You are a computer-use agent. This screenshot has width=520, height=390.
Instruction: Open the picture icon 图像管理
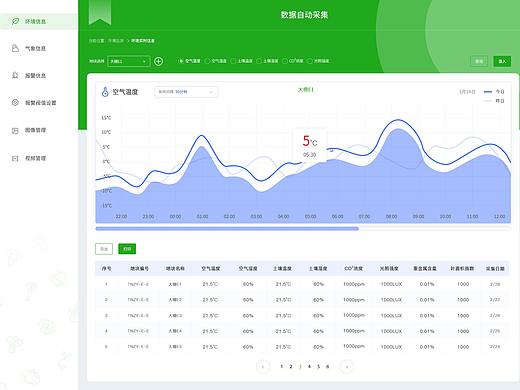pos(15,130)
